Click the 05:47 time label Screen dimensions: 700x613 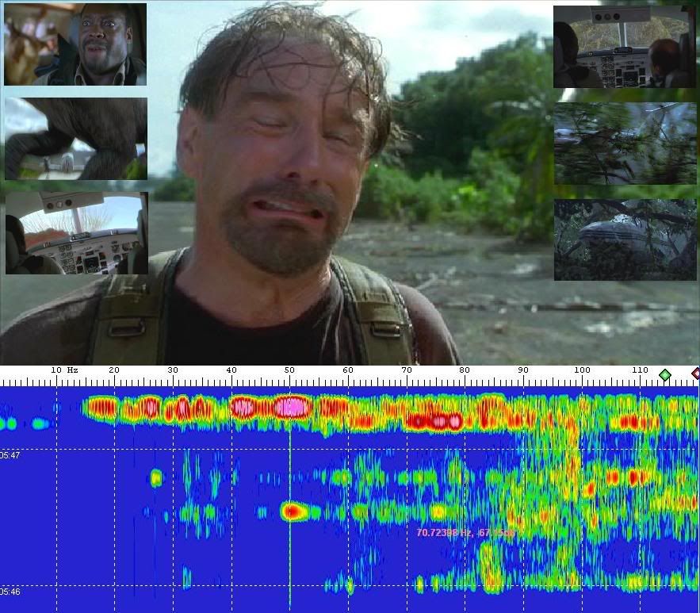(10, 455)
